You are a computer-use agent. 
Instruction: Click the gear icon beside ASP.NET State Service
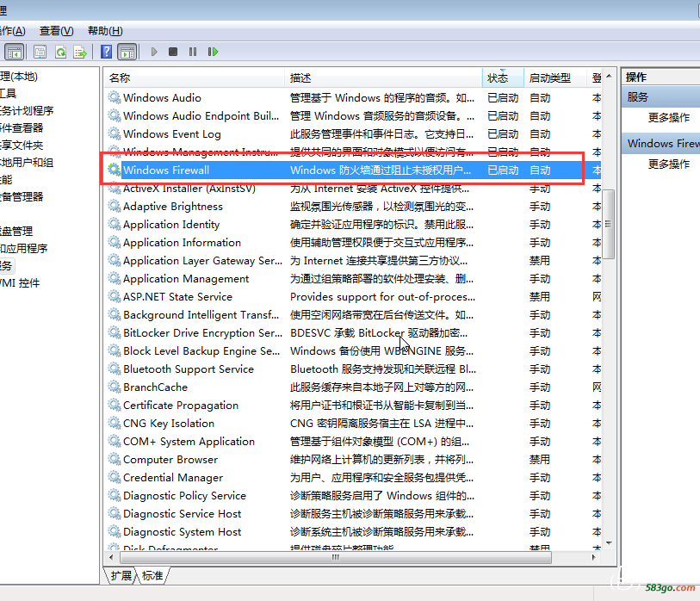(115, 296)
